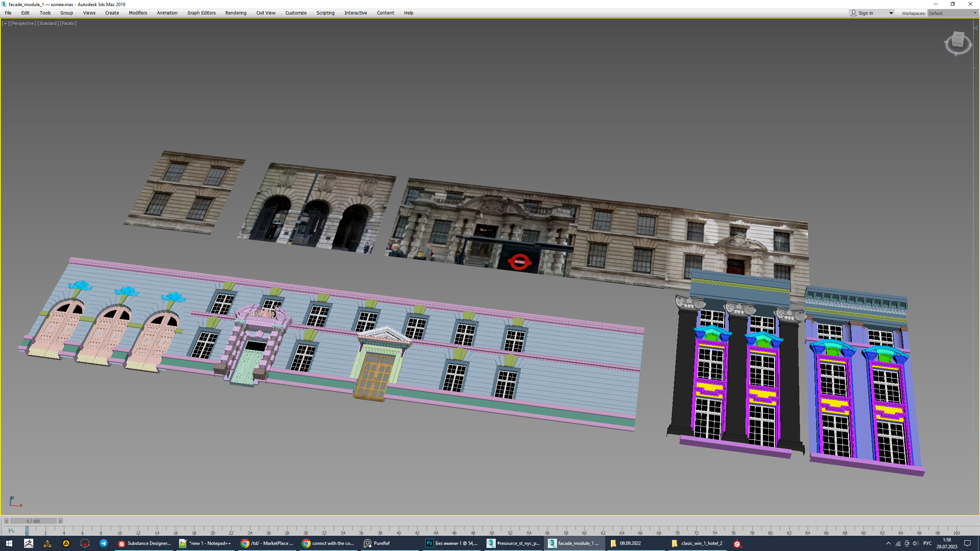Go to the previous frame arrow

click(x=7, y=521)
